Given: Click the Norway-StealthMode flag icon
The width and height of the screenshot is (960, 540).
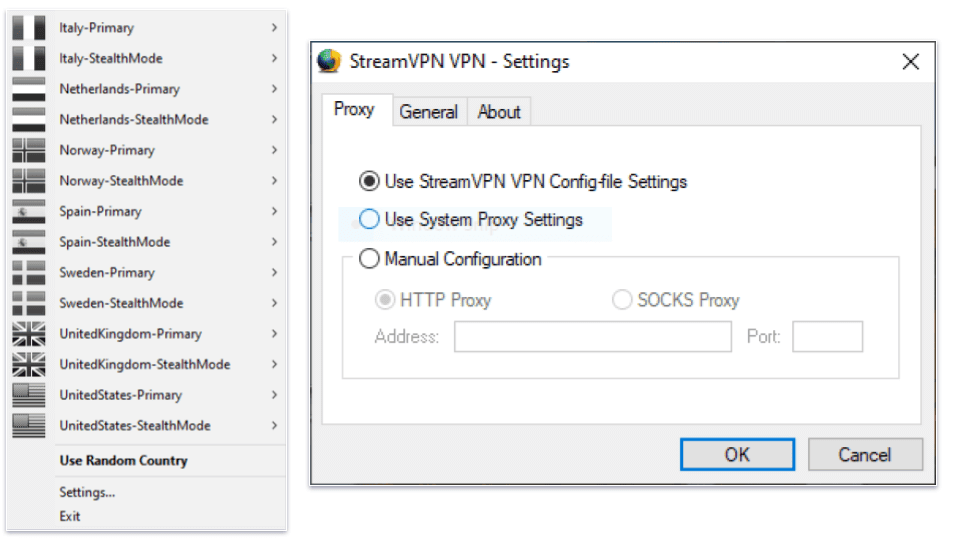Looking at the screenshot, I should pos(29,181).
